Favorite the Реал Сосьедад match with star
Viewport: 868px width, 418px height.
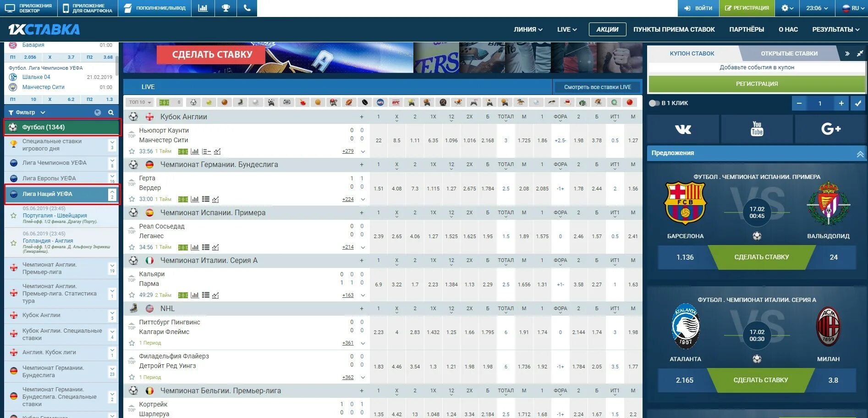pos(132,247)
